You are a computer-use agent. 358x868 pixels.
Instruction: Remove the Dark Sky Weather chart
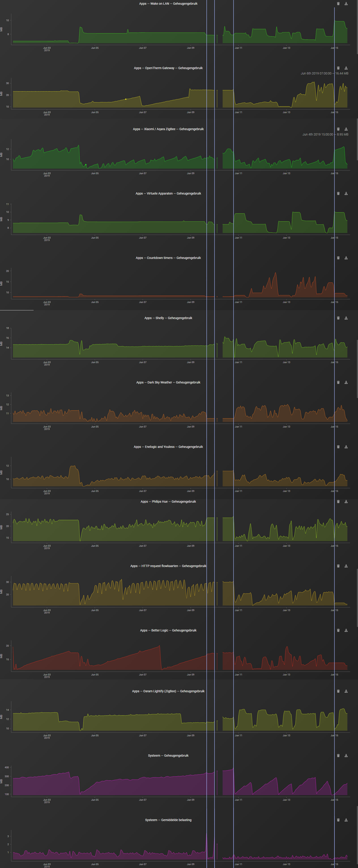pos(338,382)
